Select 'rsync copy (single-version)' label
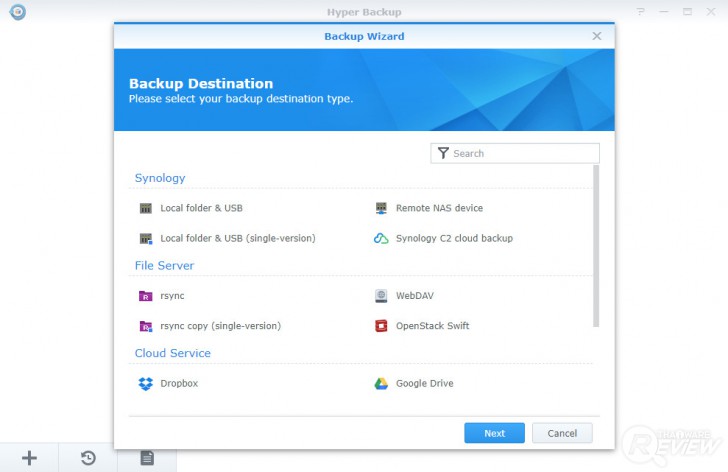Screen dimensions: 728x472 pos(221,326)
